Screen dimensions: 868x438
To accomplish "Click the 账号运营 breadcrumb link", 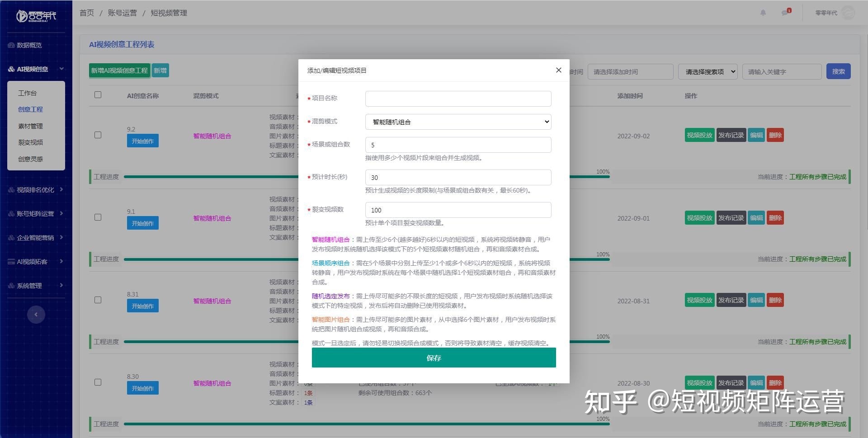I will click(x=122, y=13).
